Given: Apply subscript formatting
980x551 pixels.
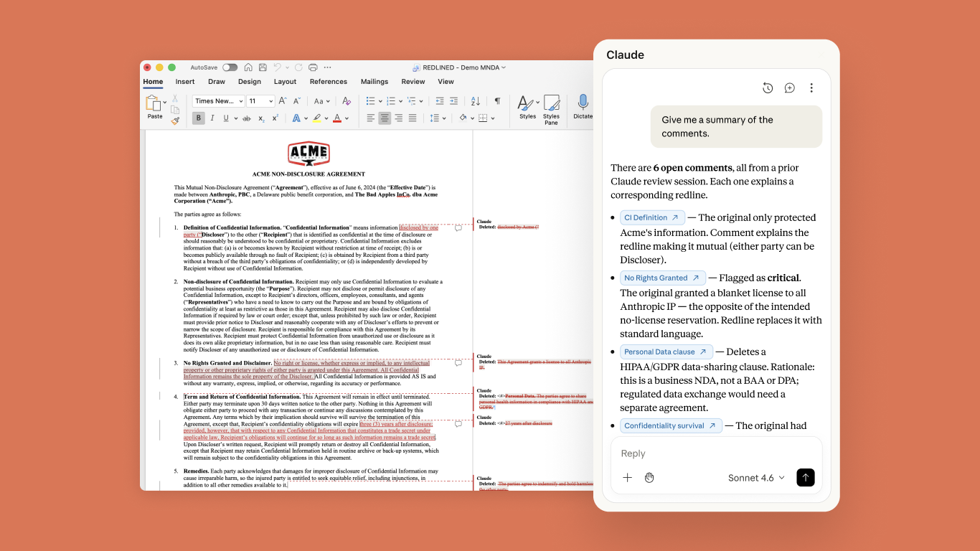Looking at the screenshot, I should click(x=262, y=118).
